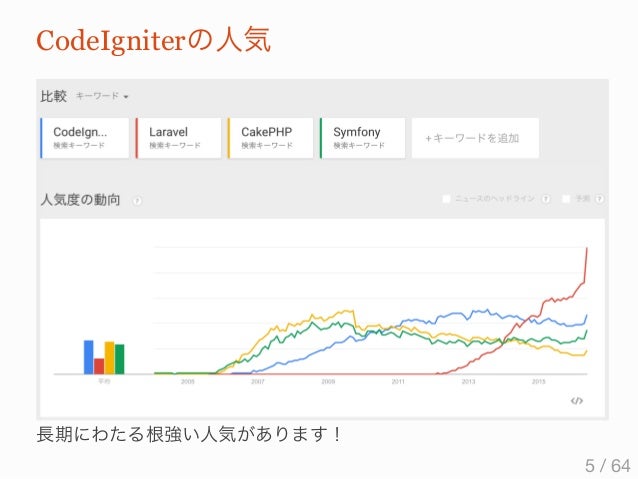The image size is (638, 479).
Task: Click the embed code icon below chart
Action: pos(577,401)
